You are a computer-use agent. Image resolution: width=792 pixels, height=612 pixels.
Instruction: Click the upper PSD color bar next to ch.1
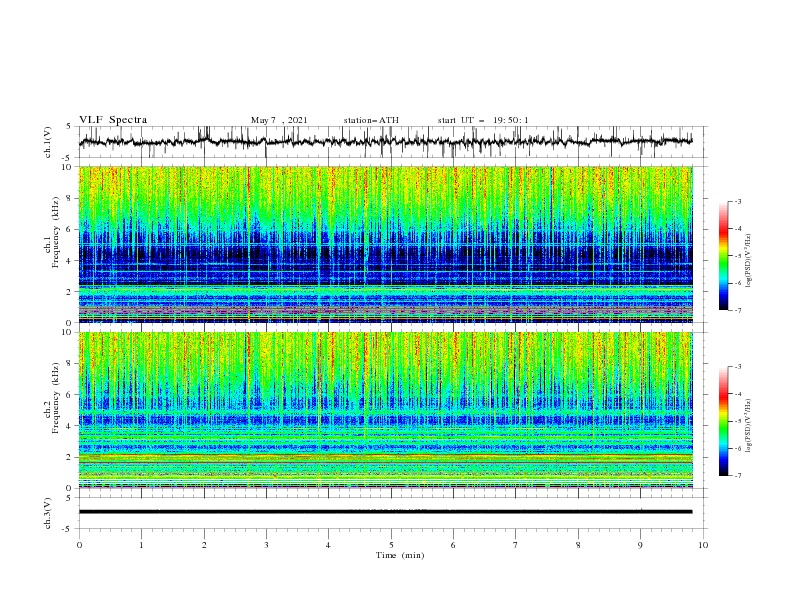723,256
